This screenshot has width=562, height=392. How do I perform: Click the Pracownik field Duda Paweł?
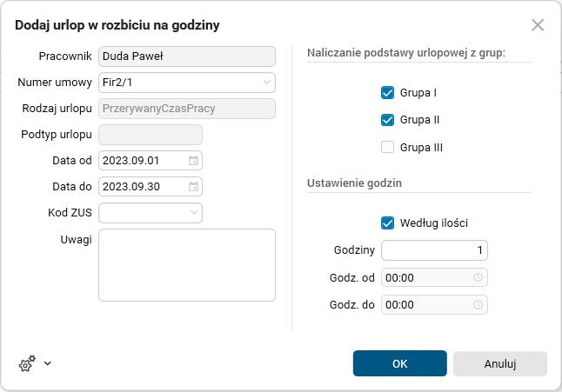[187, 56]
